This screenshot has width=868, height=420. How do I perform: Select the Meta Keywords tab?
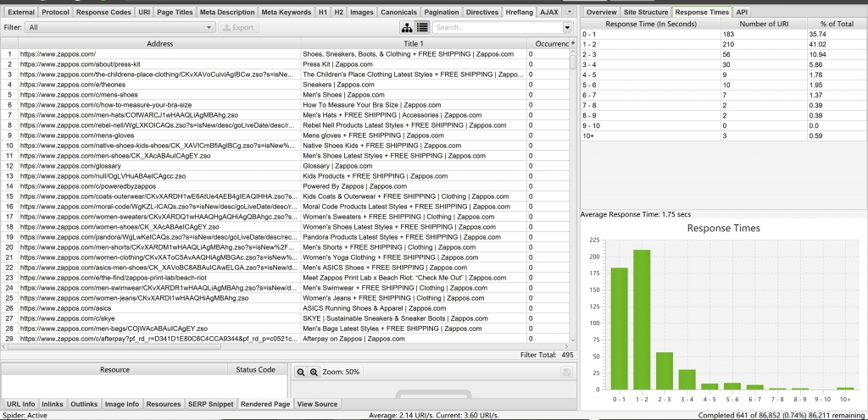[287, 12]
